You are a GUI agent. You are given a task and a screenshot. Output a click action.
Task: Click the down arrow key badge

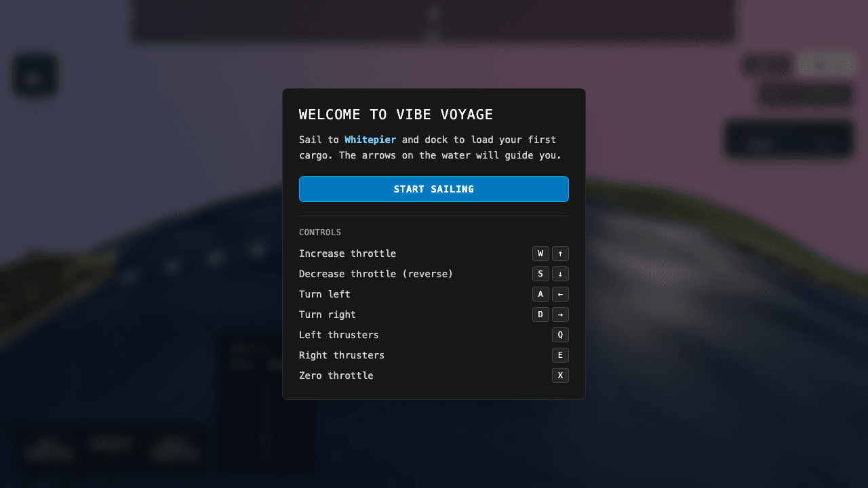(x=560, y=274)
